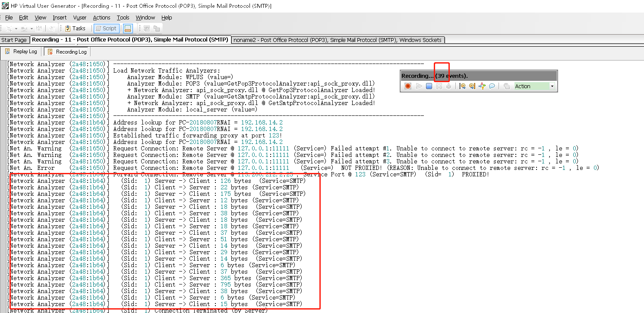The height and width of the screenshot is (313, 644).
Task: Open the Tools menu
Action: [123, 17]
